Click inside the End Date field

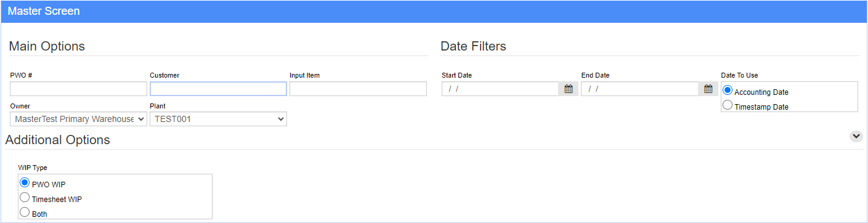pyautogui.click(x=640, y=89)
